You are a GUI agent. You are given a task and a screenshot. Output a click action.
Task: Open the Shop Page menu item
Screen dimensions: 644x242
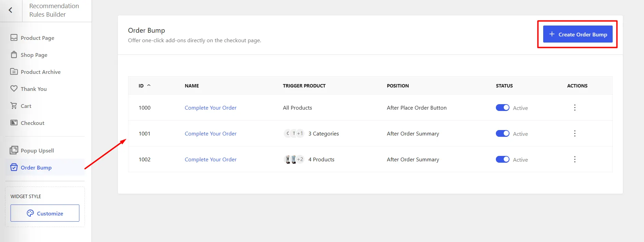coord(45,55)
